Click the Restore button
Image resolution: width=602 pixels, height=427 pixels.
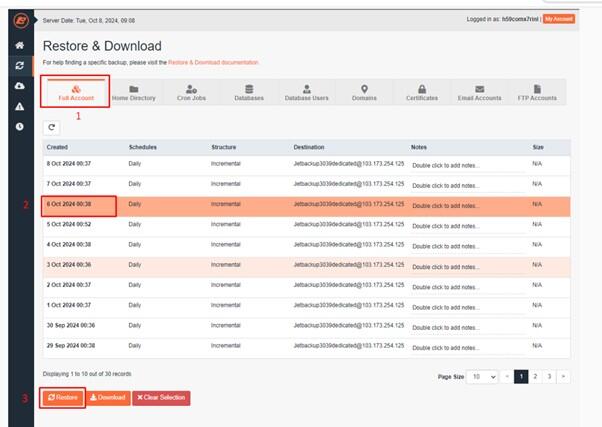63,397
